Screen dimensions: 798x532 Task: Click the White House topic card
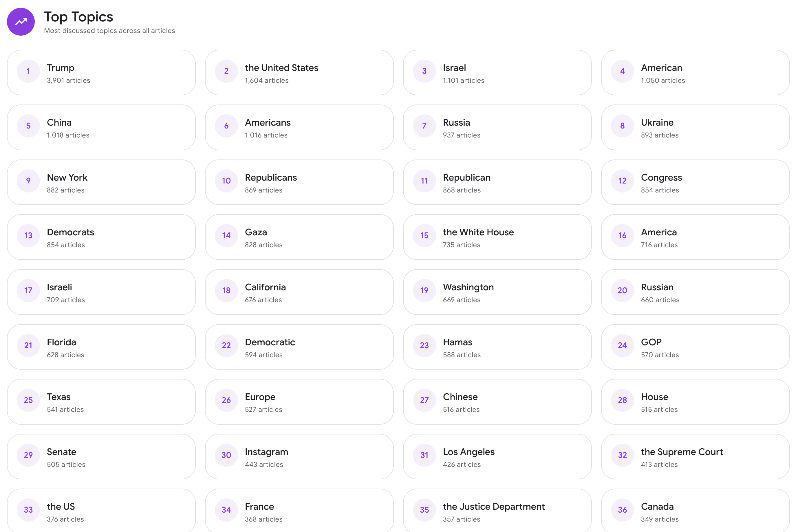coord(497,237)
